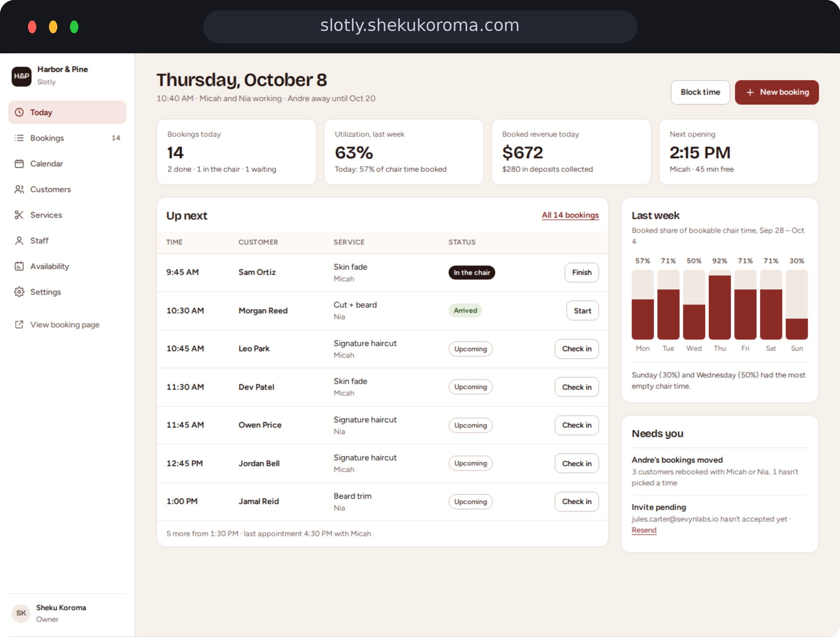Screen dimensions: 840x637
Task: Open the Availability page
Action: [x=67, y=266]
